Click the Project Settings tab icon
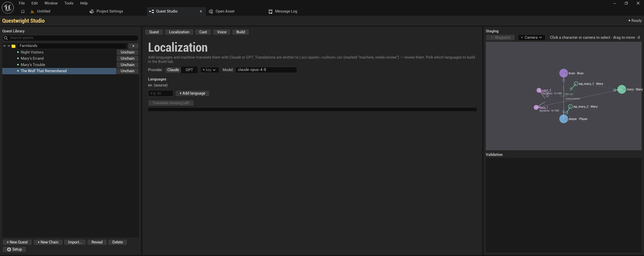The width and height of the screenshot is (644, 256). (92, 11)
